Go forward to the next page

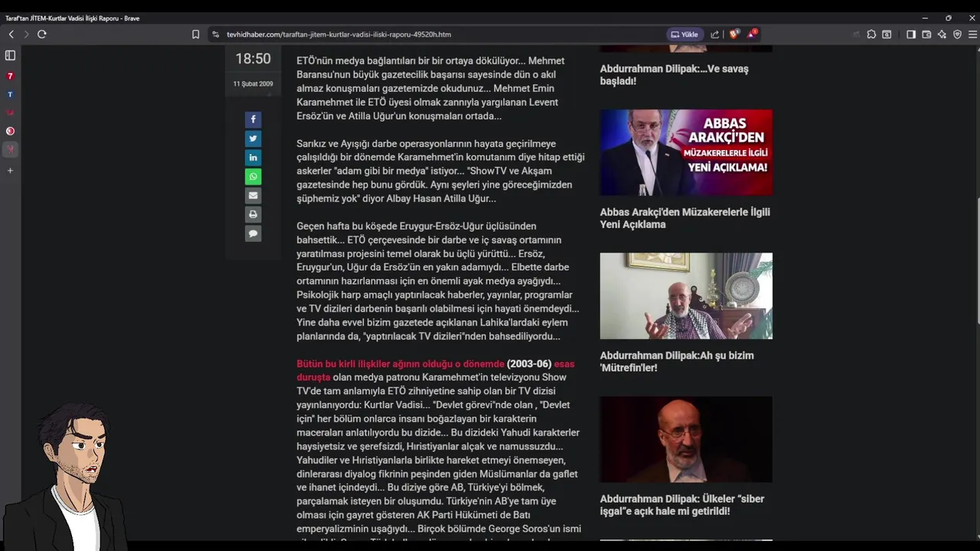(x=26, y=34)
